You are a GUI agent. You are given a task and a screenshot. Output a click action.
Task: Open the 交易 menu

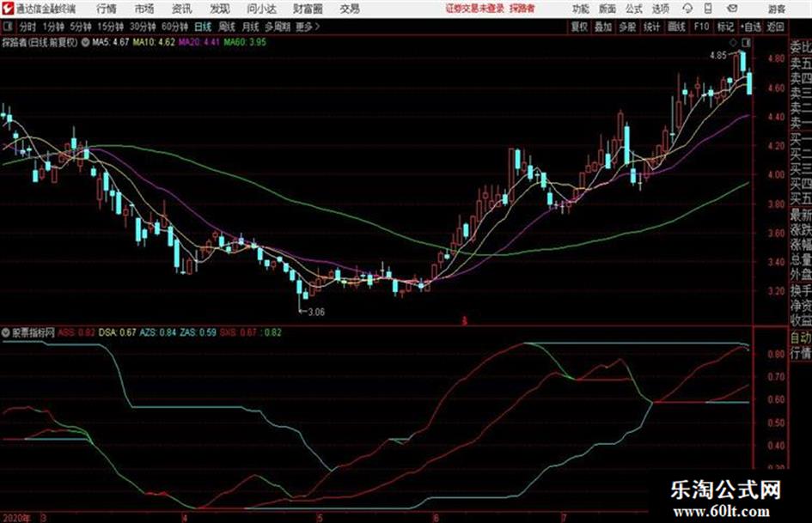click(x=350, y=9)
